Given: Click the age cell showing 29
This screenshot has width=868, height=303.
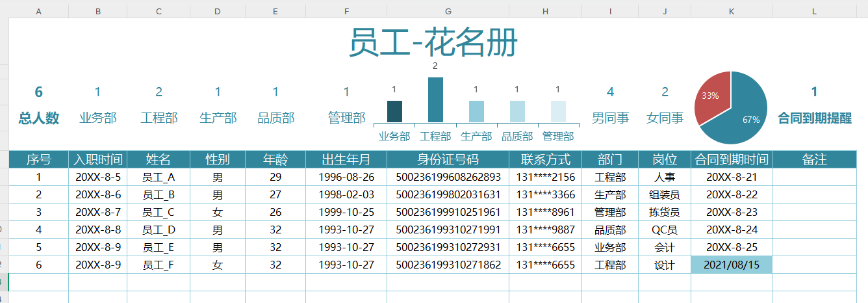Looking at the screenshot, I should [275, 177].
